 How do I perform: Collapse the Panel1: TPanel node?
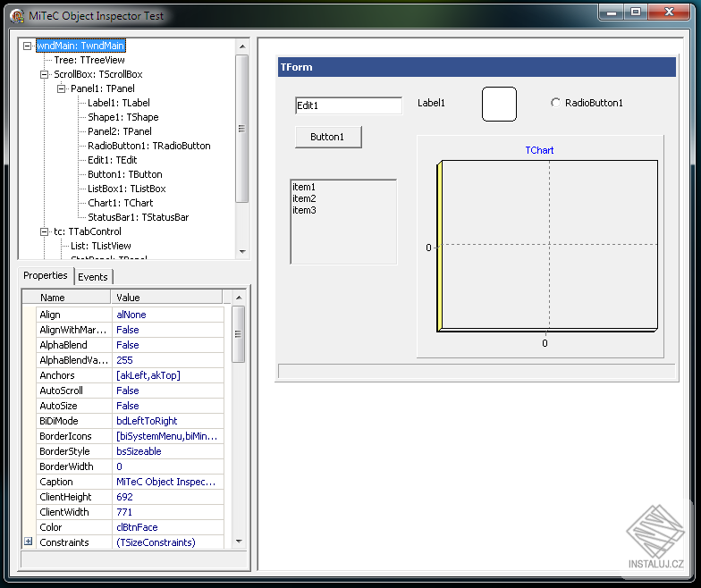click(61, 88)
